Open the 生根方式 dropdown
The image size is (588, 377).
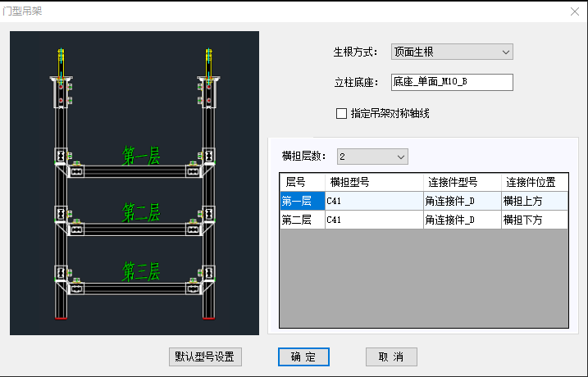coord(451,52)
